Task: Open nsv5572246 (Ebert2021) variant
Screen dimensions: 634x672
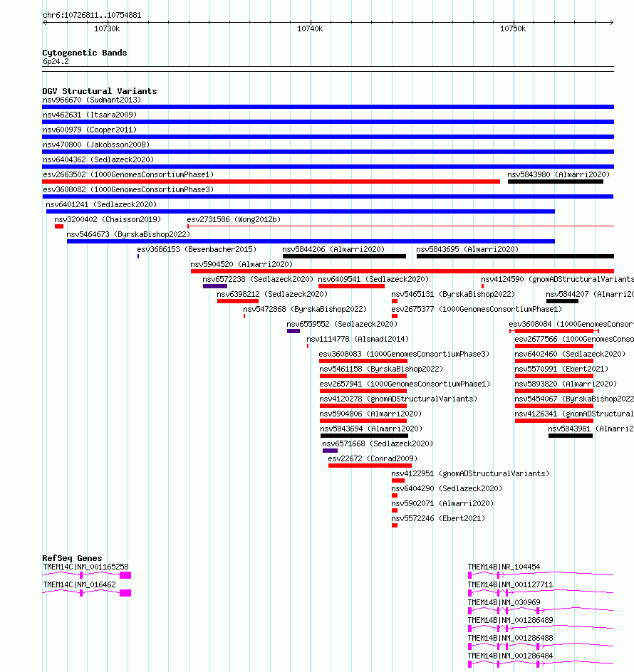Action: click(438, 518)
